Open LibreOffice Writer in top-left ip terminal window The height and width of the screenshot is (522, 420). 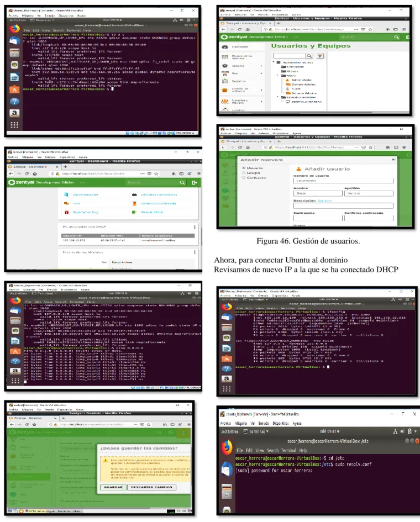click(14, 77)
